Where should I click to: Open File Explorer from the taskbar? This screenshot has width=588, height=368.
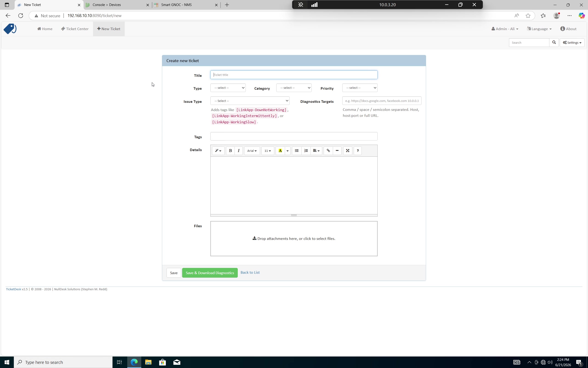point(148,362)
